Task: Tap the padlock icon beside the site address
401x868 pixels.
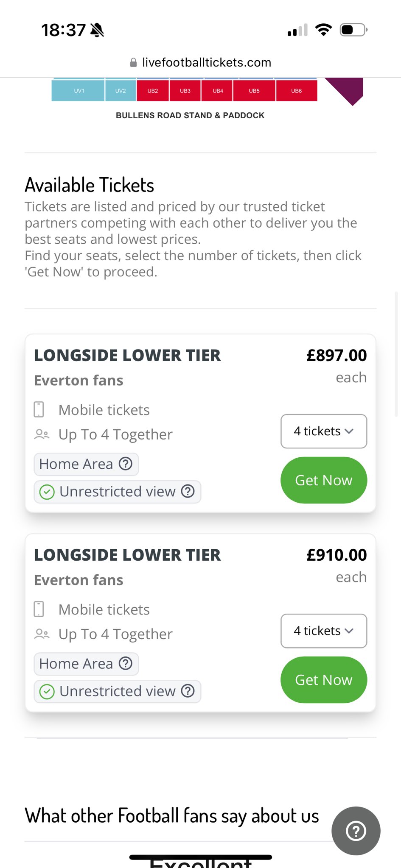Action: (133, 63)
